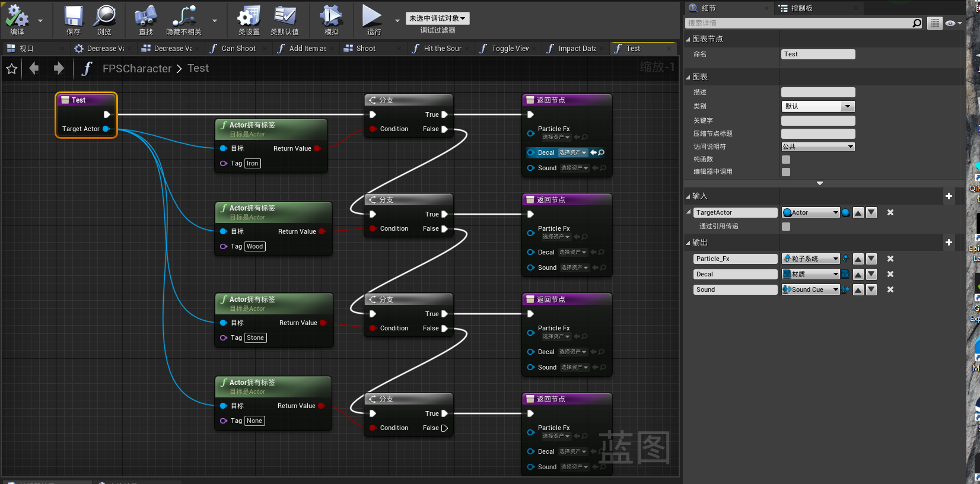Collapse the 图表节点 section
Image resolution: width=980 pixels, height=484 pixels.
(x=688, y=39)
